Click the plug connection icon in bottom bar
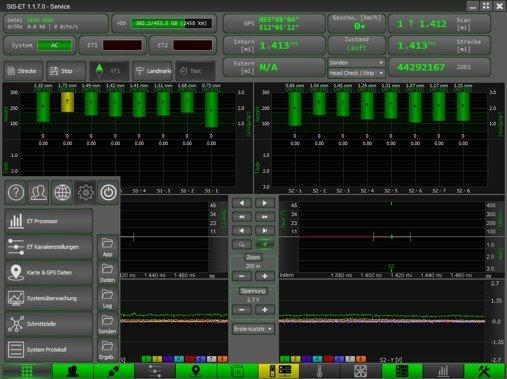 coord(114,371)
